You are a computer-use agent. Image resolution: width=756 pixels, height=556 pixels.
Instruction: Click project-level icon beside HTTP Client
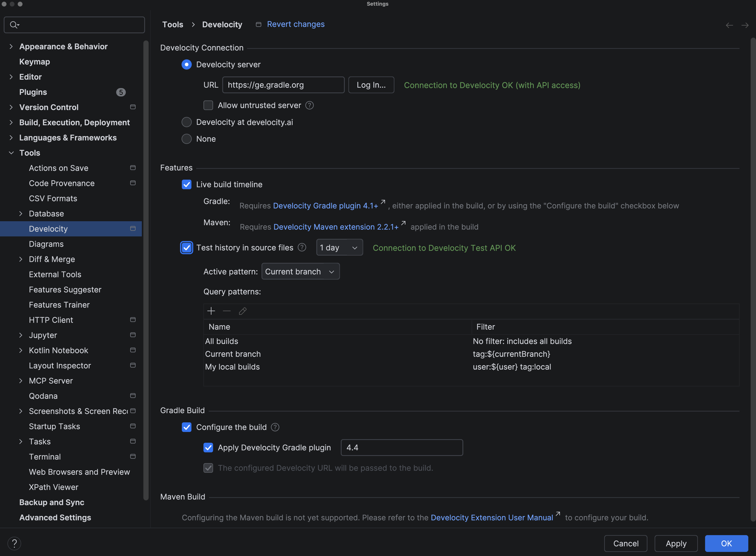(x=133, y=320)
